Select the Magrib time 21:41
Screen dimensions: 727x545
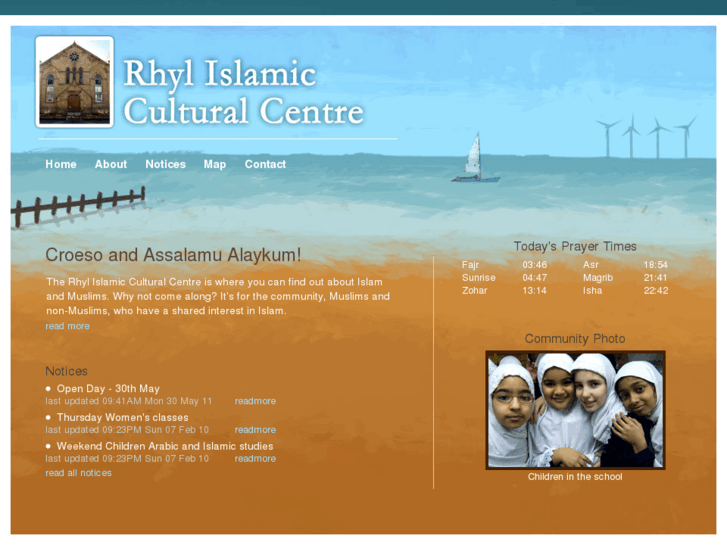(x=656, y=278)
